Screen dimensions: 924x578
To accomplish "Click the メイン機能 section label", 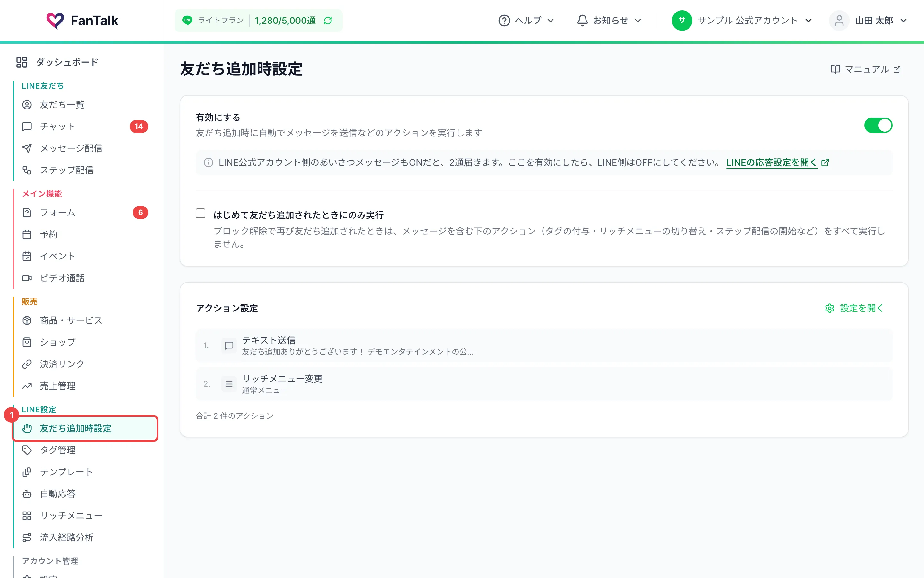I will tap(42, 194).
